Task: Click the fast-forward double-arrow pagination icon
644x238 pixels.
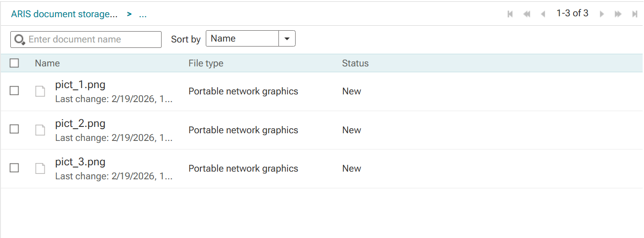Action: (618, 14)
